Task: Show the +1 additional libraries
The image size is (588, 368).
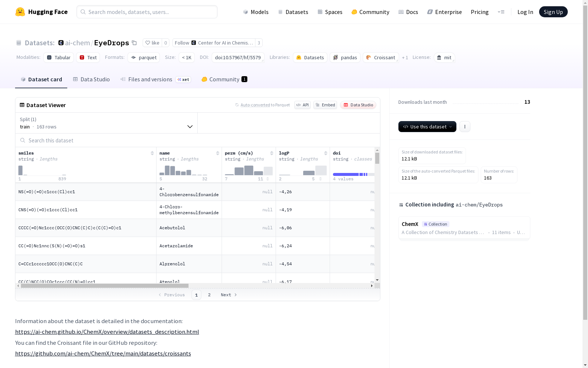Action: pyautogui.click(x=405, y=57)
